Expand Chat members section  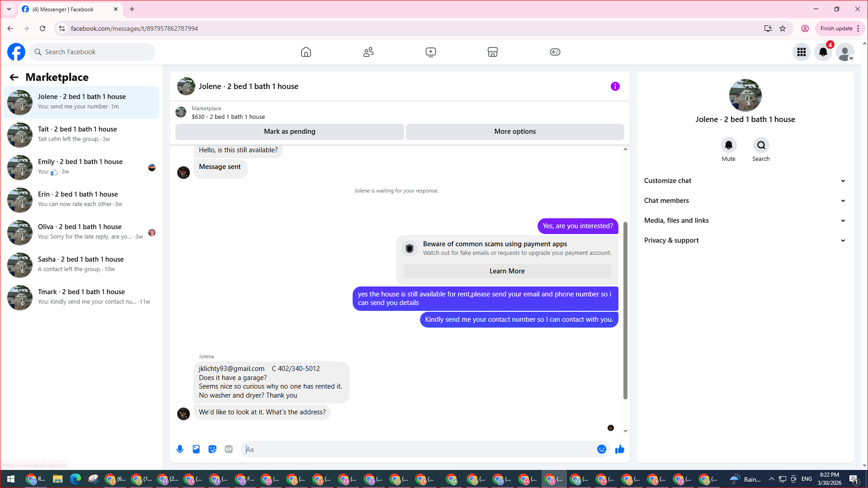pyautogui.click(x=745, y=201)
